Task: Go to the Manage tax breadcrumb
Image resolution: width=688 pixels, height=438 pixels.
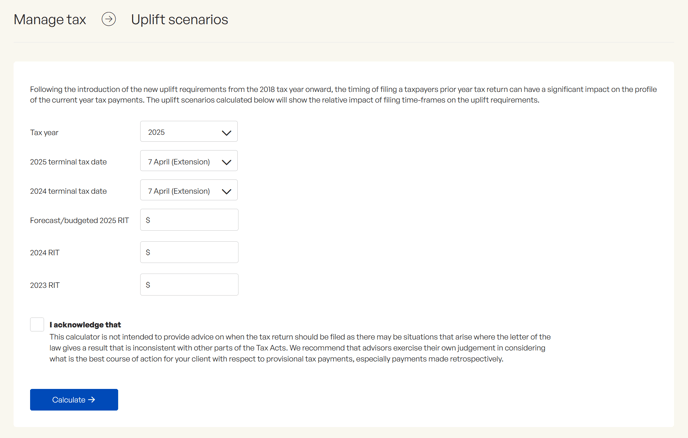Action: point(50,20)
